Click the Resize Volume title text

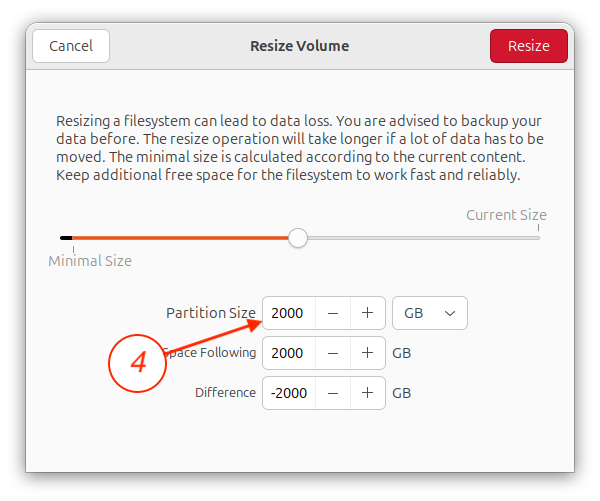(x=300, y=46)
